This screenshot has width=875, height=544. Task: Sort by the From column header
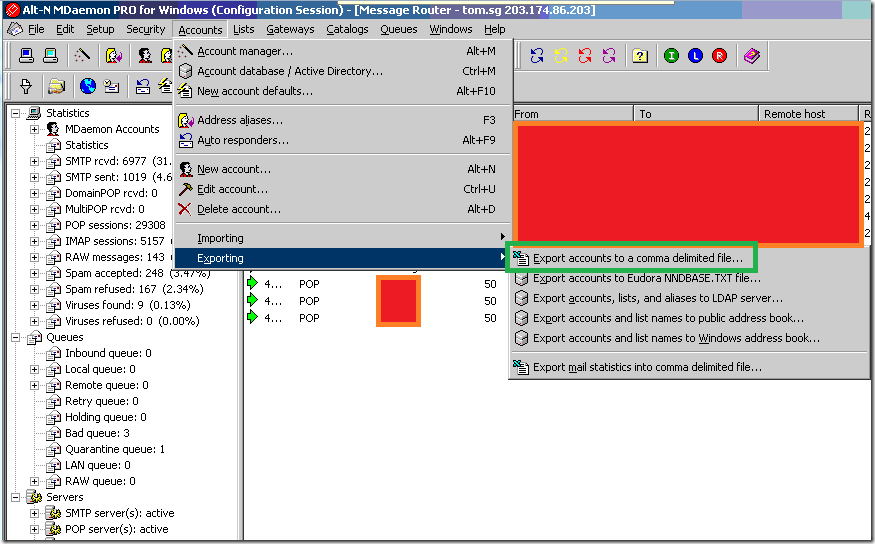tap(573, 114)
